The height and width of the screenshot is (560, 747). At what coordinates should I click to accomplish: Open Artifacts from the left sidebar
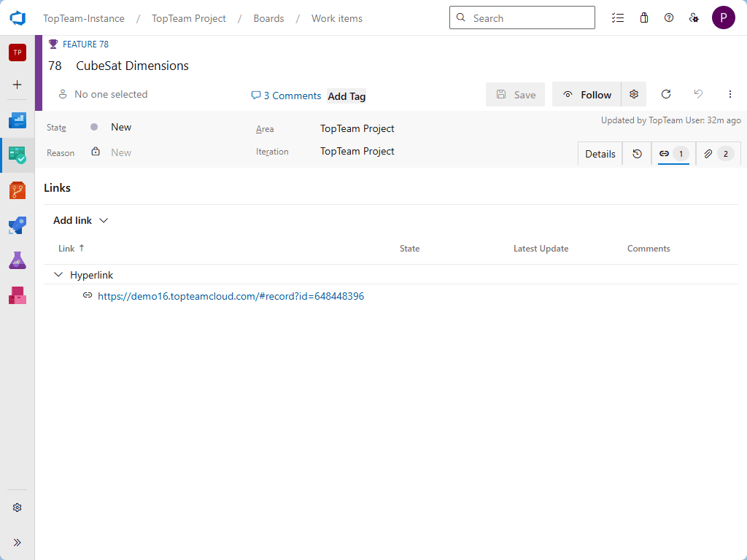point(18,295)
